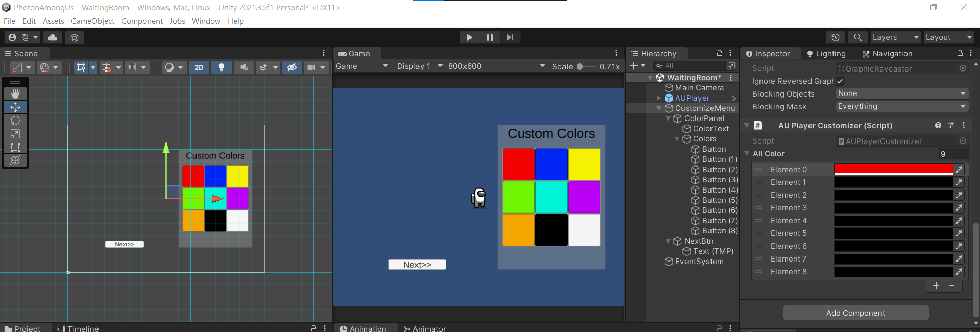Toggle scene effects icon
The height and width of the screenshot is (332, 980).
pyautogui.click(x=263, y=67)
